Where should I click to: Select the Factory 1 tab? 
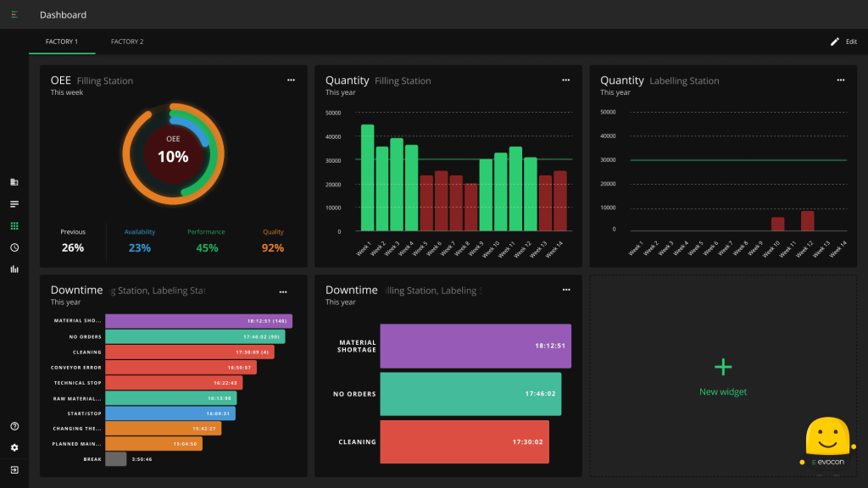coord(62,41)
